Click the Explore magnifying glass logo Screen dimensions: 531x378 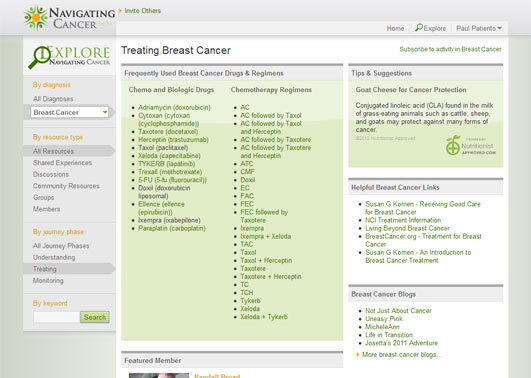coord(39,58)
